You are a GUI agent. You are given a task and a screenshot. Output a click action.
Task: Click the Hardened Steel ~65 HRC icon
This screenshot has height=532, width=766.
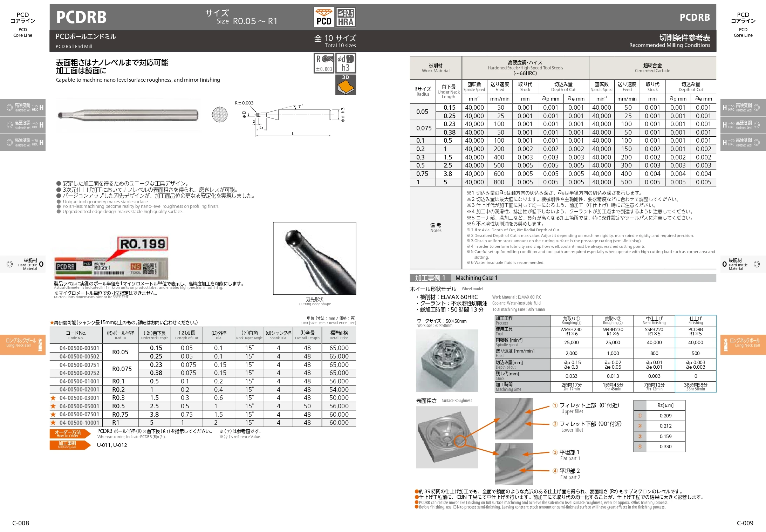(x=23, y=125)
